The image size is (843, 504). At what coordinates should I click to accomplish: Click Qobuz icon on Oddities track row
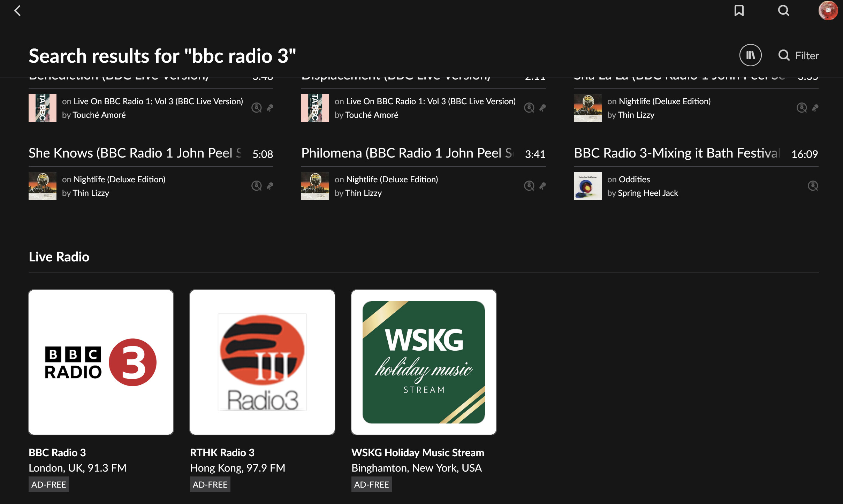pyautogui.click(x=813, y=186)
